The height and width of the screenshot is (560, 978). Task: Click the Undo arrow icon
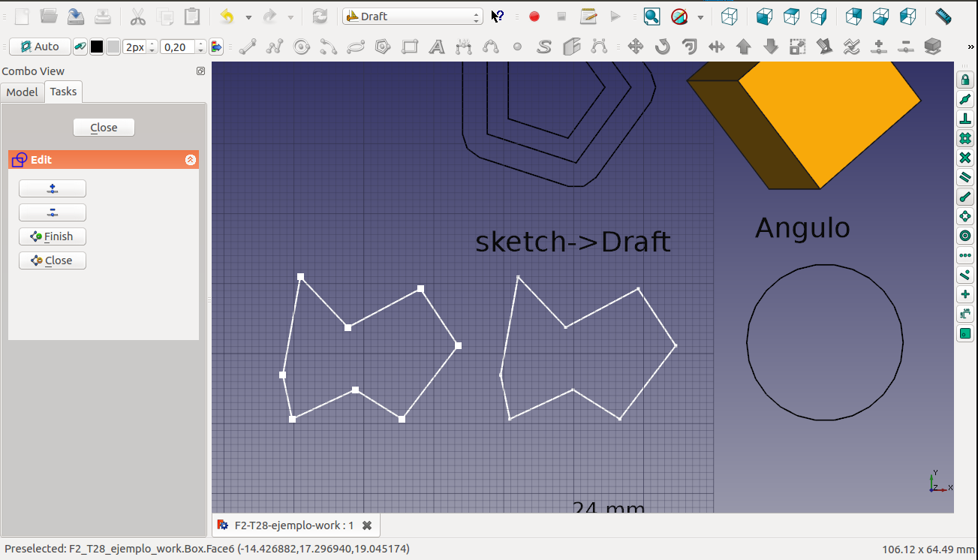[227, 16]
